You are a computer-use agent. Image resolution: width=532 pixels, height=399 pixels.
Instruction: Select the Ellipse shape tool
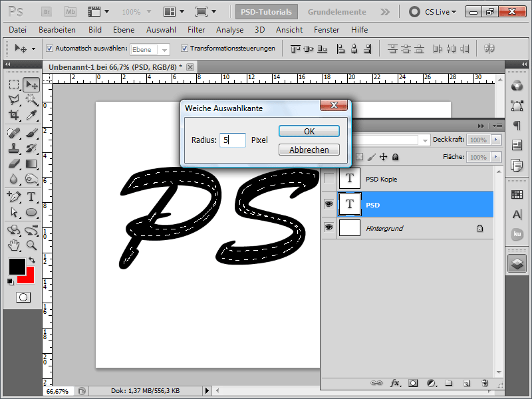[31, 212]
